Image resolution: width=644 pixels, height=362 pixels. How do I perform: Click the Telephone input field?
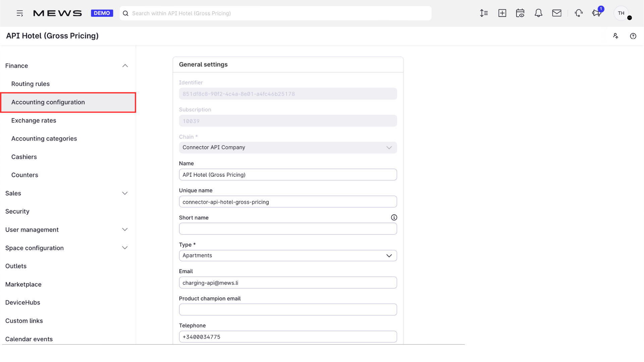(x=288, y=337)
